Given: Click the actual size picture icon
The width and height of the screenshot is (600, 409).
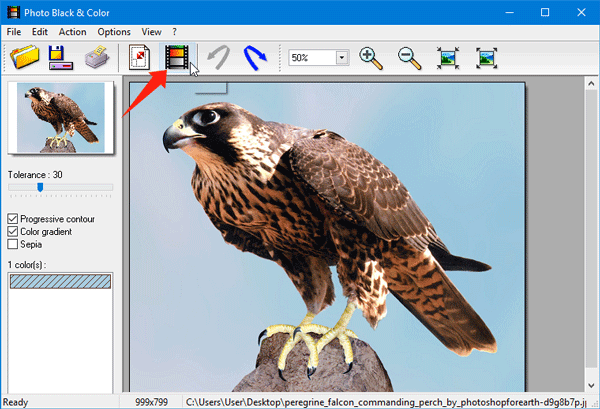Looking at the screenshot, I should [x=448, y=58].
